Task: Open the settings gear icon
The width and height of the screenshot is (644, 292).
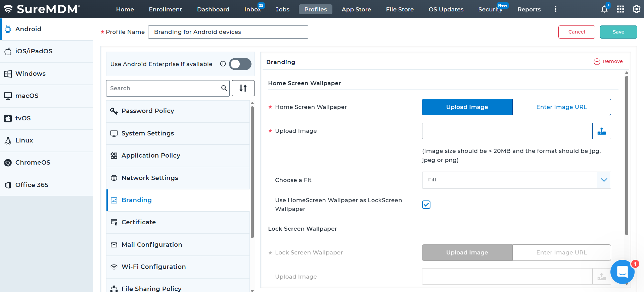Action: tap(636, 9)
